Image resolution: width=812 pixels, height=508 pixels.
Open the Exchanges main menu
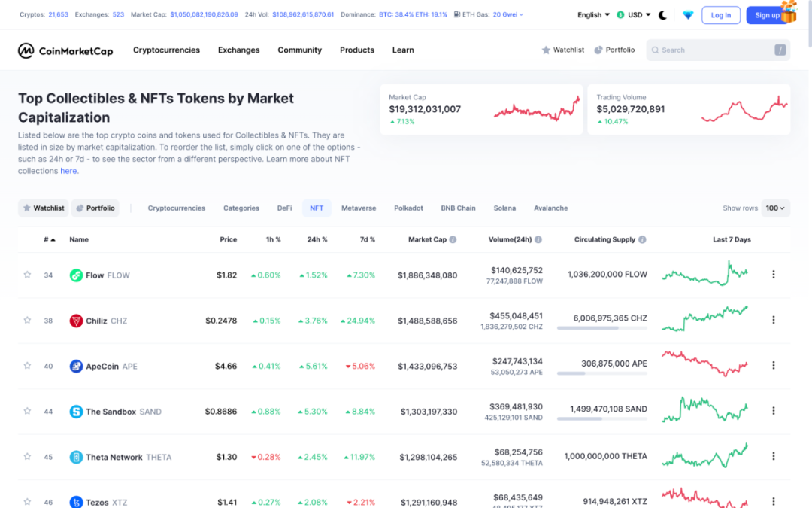(239, 50)
